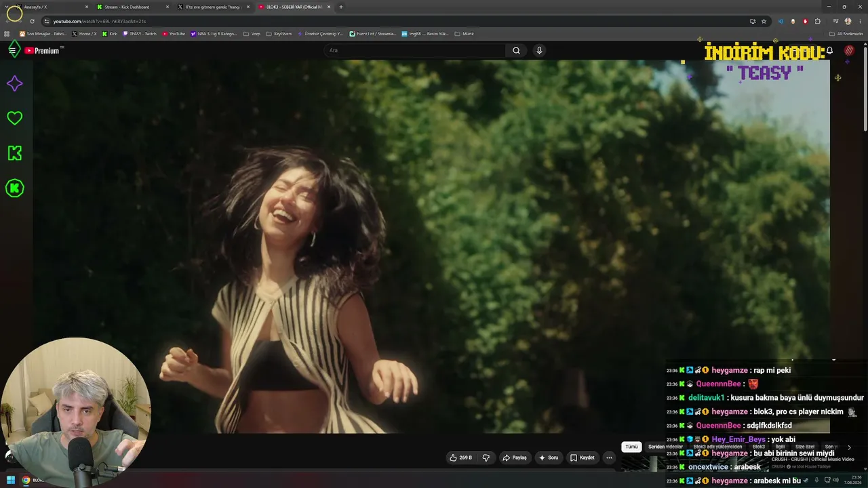Save the video with Kaydet

[582, 457]
